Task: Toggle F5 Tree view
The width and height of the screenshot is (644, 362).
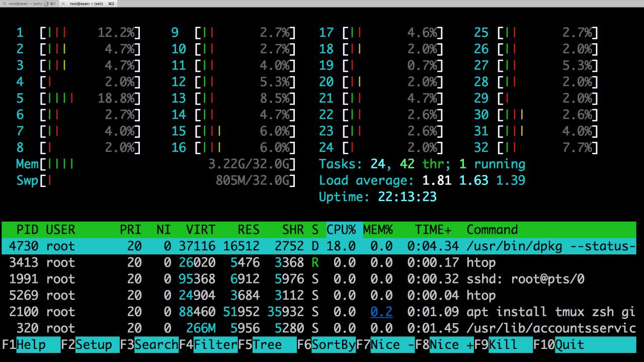Action: [267, 345]
